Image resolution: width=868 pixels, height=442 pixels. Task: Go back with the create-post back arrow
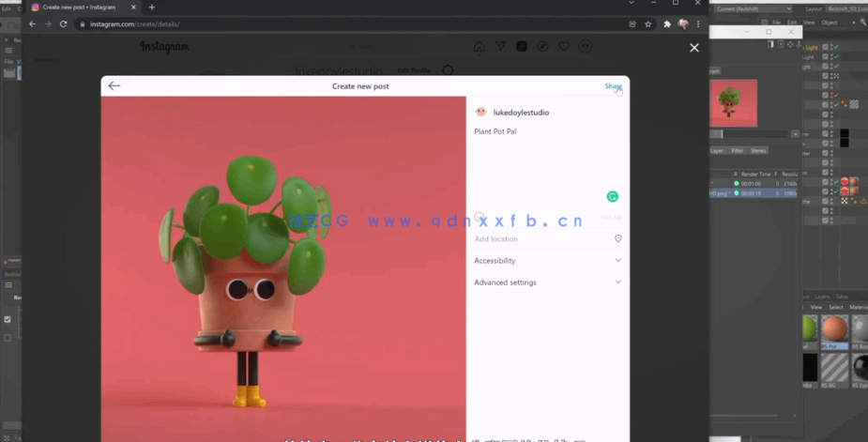114,85
